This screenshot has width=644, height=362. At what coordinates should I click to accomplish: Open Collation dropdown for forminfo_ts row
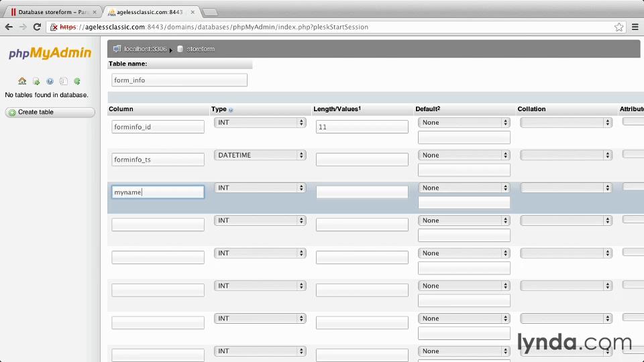coord(566,155)
